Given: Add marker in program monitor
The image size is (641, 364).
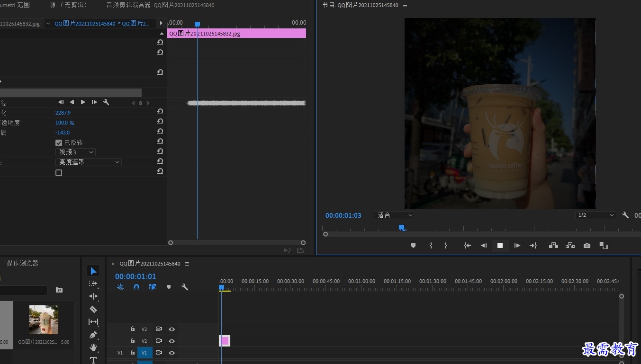Looking at the screenshot, I should coord(413,246).
